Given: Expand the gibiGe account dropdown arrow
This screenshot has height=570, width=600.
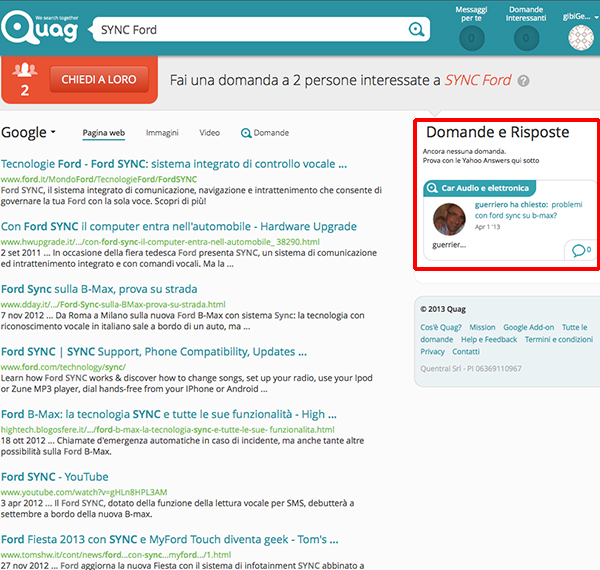Looking at the screenshot, I should (596, 17).
